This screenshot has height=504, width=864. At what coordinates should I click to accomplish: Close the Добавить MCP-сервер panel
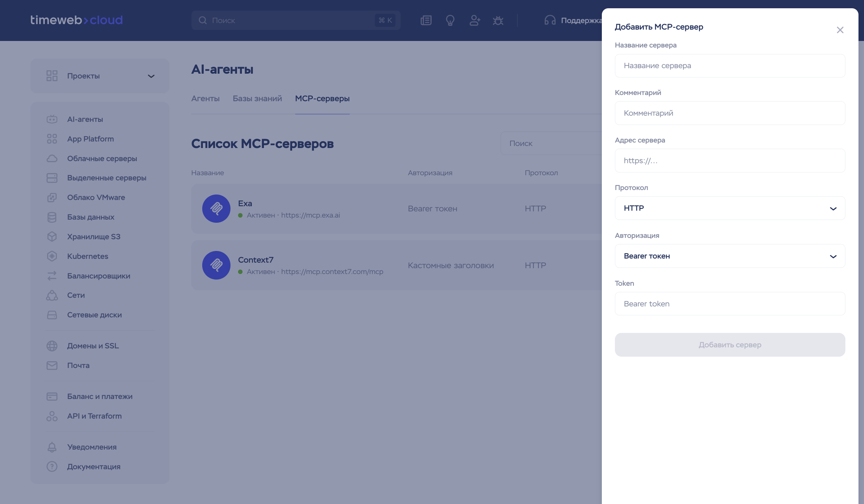(840, 30)
